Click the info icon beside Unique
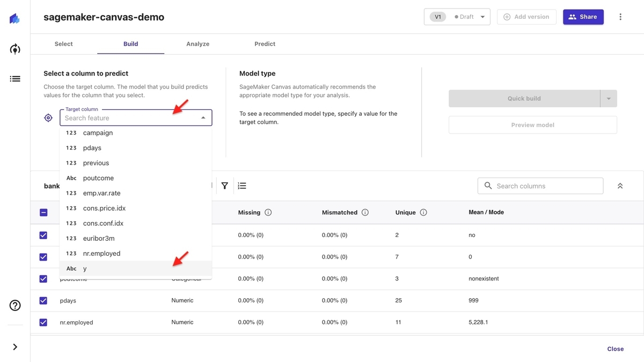Viewport: 644px width, 362px height. tap(423, 212)
